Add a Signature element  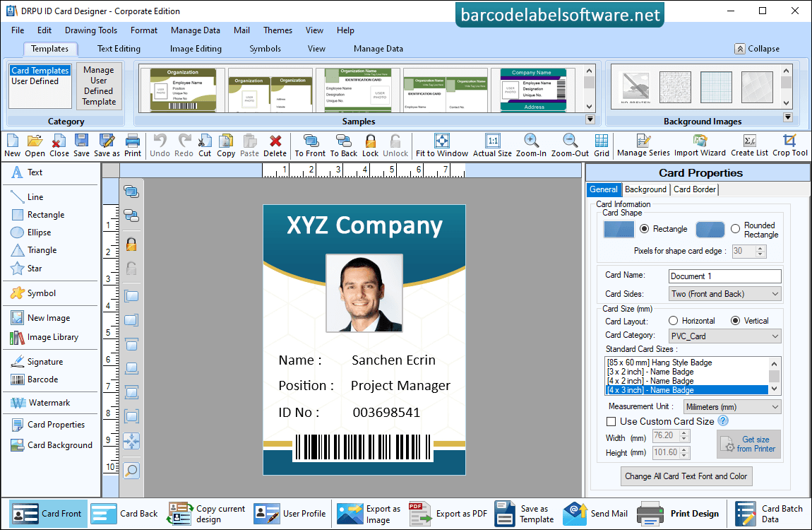37,362
